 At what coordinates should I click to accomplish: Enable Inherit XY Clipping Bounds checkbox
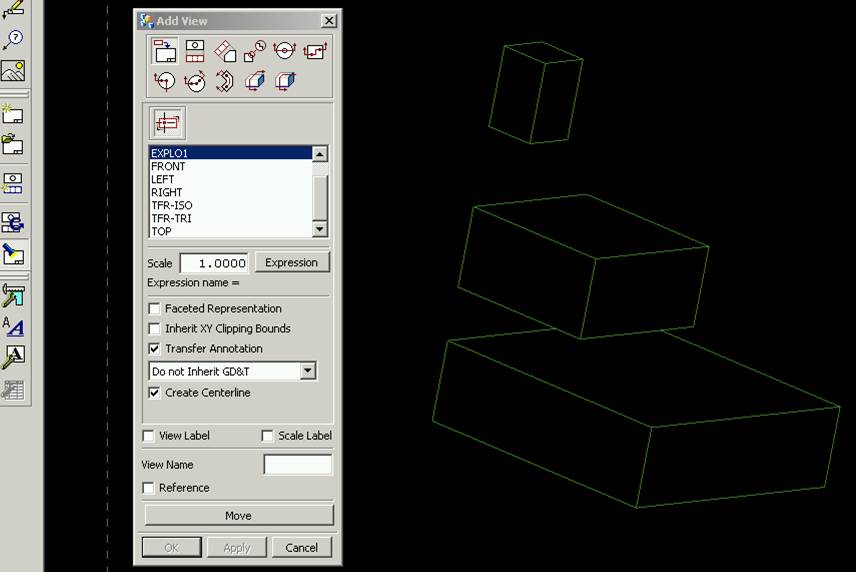click(154, 329)
